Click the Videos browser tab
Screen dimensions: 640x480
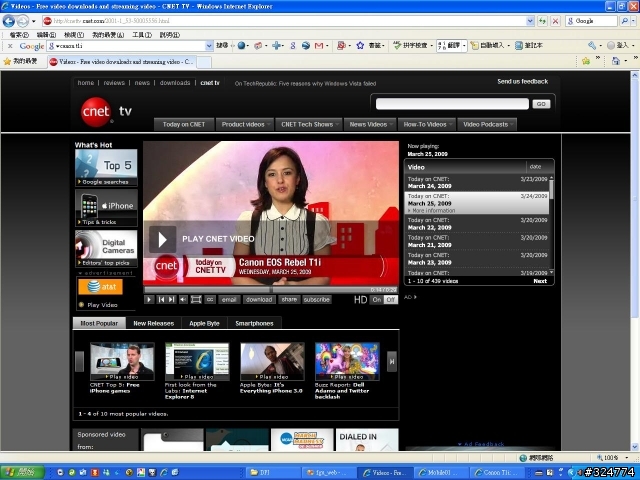tap(122, 62)
